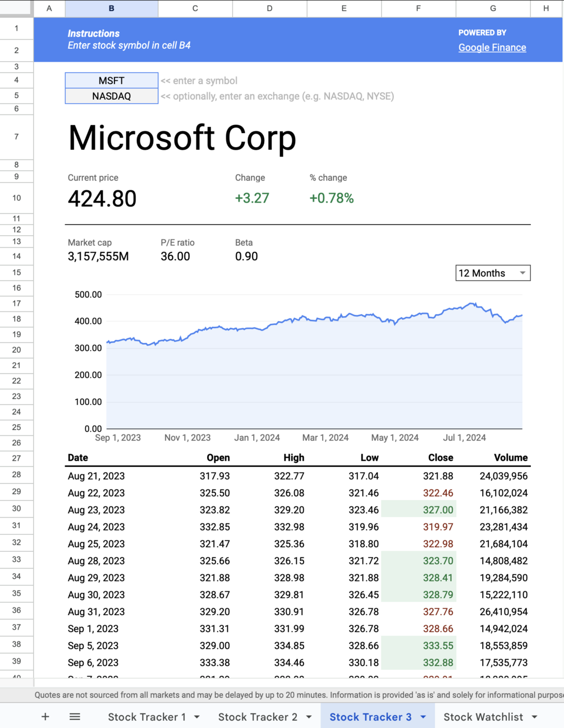
Task: Select the MSFT symbol cell
Action: 112,80
